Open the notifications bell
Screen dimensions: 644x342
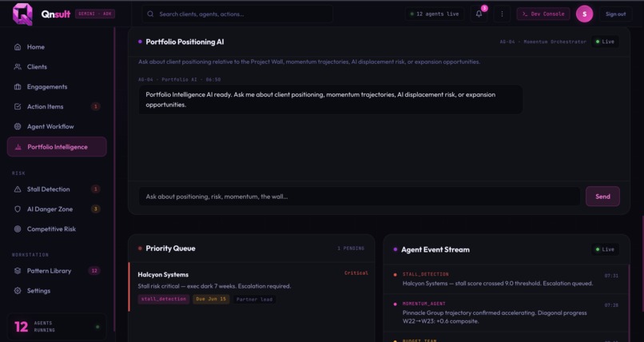[479, 14]
